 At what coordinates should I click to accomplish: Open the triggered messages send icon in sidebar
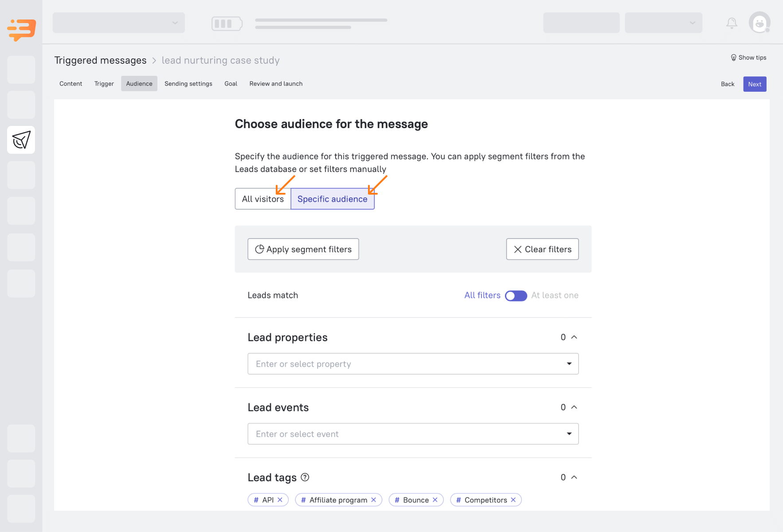coord(21,140)
